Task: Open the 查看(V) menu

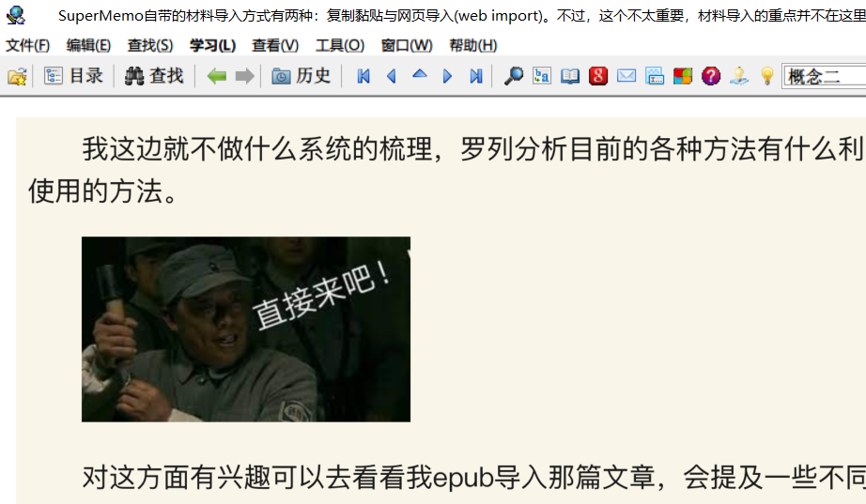Action: click(x=275, y=45)
